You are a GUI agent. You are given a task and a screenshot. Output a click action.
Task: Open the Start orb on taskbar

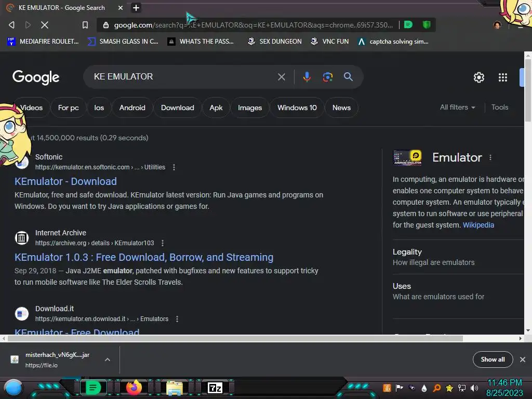[13, 388]
